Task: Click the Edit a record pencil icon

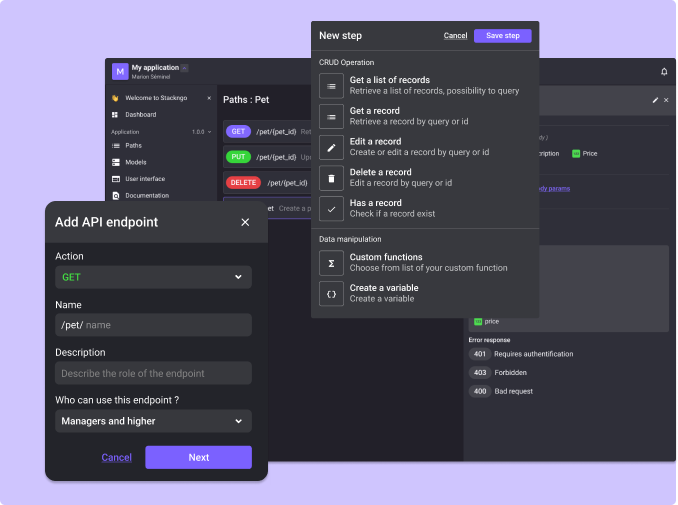Action: click(331, 147)
